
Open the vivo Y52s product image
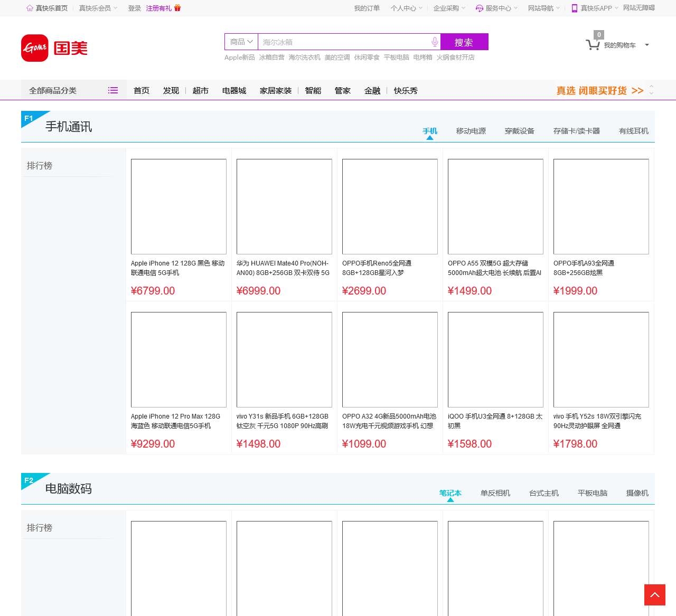pos(601,359)
